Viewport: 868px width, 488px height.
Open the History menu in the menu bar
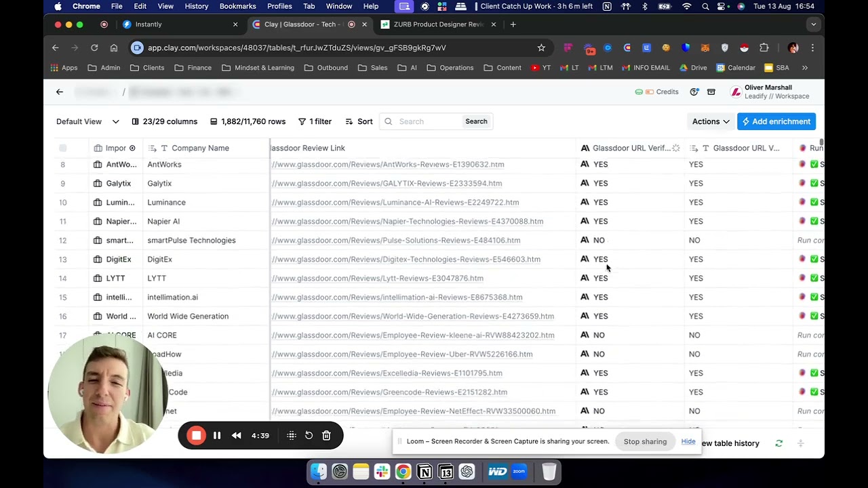197,6
